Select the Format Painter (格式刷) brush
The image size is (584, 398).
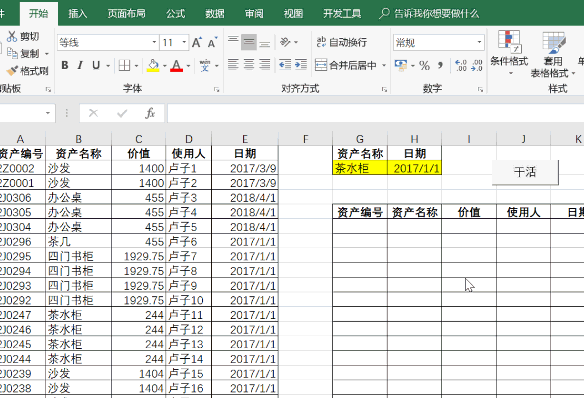point(12,70)
